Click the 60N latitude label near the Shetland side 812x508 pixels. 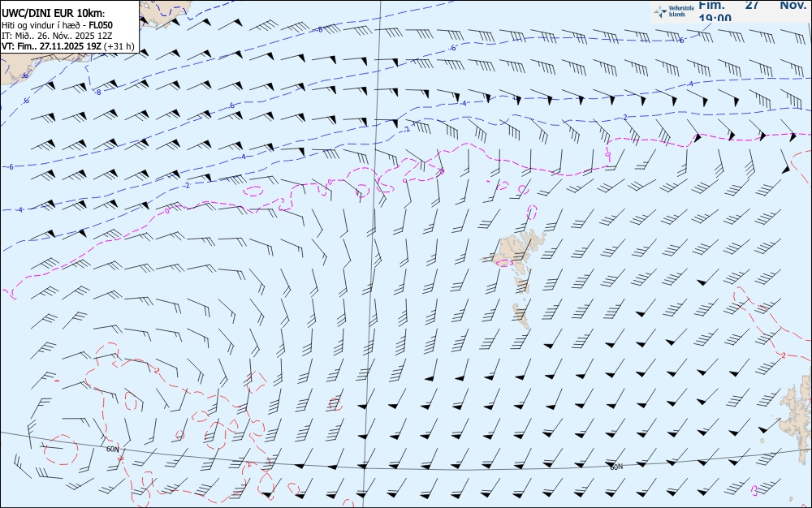pos(616,467)
